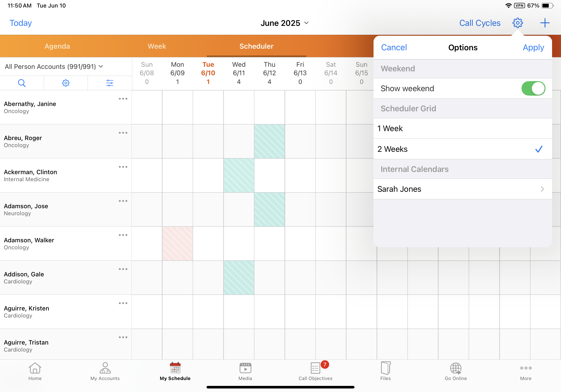This screenshot has height=392, width=561.
Task: Expand Sarah Jones internal calendar row
Action: pyautogui.click(x=462, y=189)
